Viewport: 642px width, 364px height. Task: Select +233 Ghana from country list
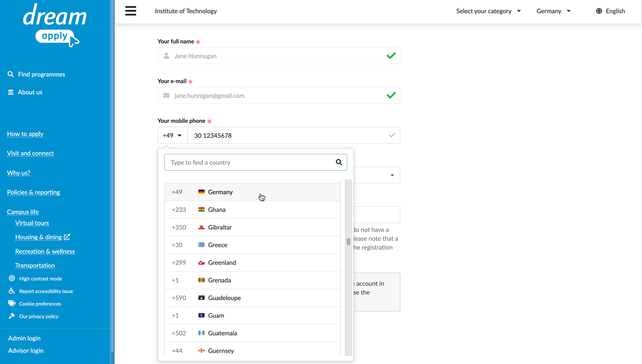coord(252,209)
